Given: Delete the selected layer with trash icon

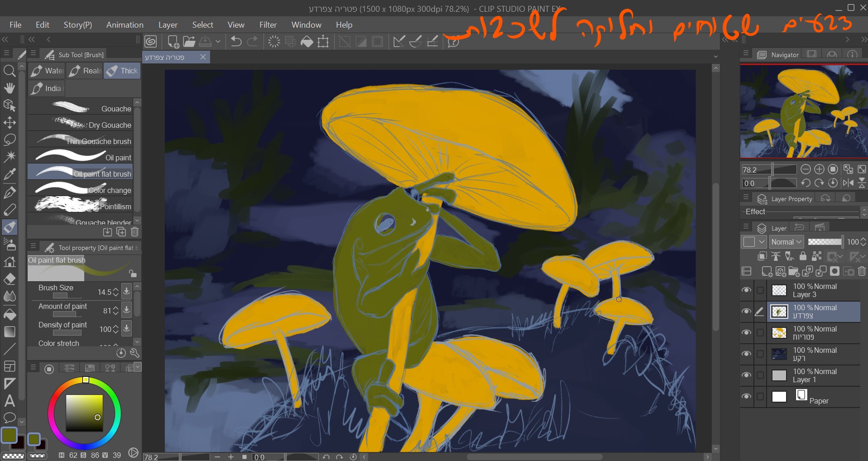Looking at the screenshot, I should tap(862, 271).
